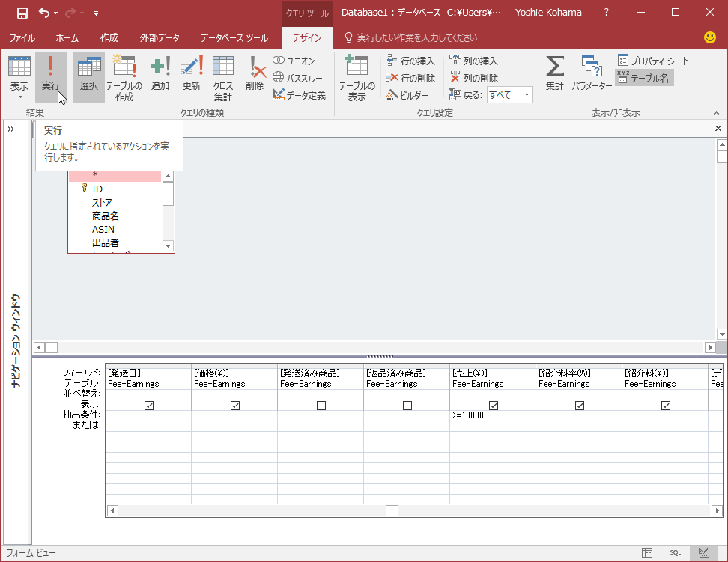Image resolution: width=728 pixels, height=562 pixels.
Task: Select the asterisk field in table list
Action: [x=115, y=175]
